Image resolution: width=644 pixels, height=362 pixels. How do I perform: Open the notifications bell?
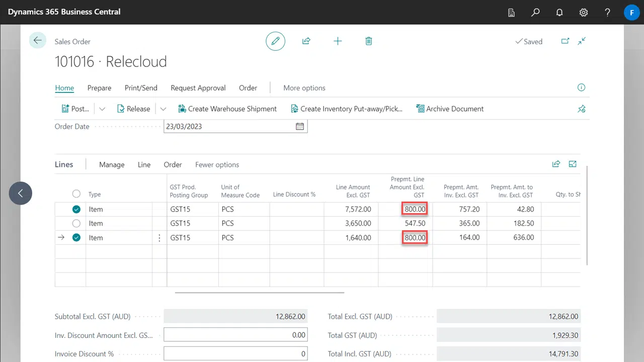pyautogui.click(x=559, y=12)
